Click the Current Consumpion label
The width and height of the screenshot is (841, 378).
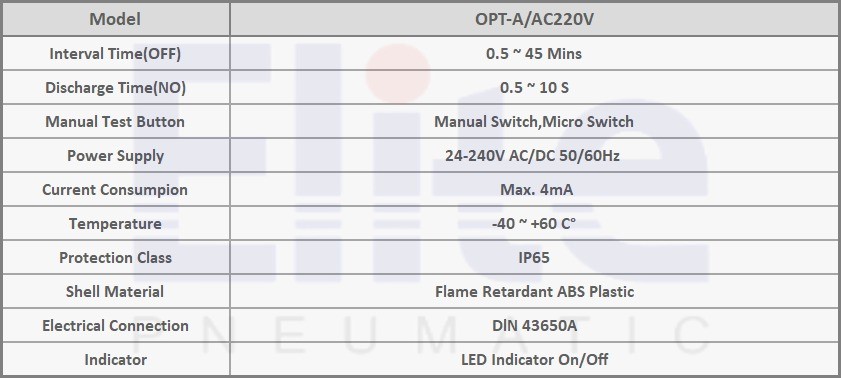point(115,190)
